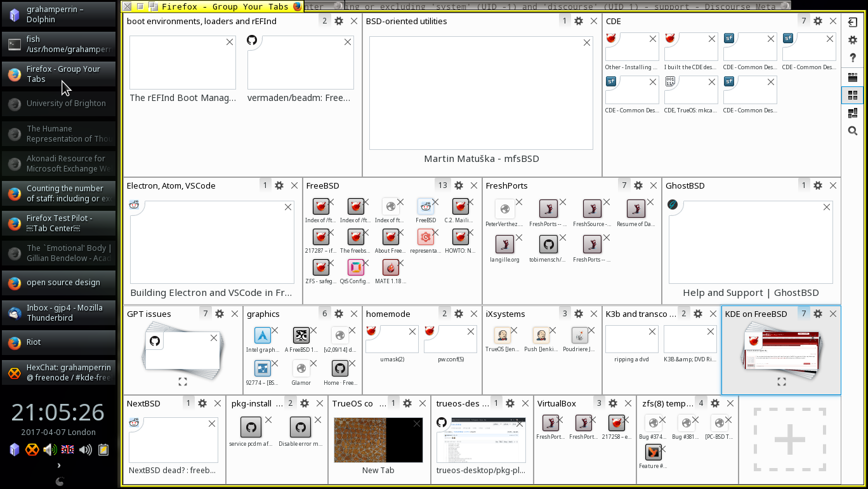Switch to the freeform mosaic layout button

tap(852, 113)
